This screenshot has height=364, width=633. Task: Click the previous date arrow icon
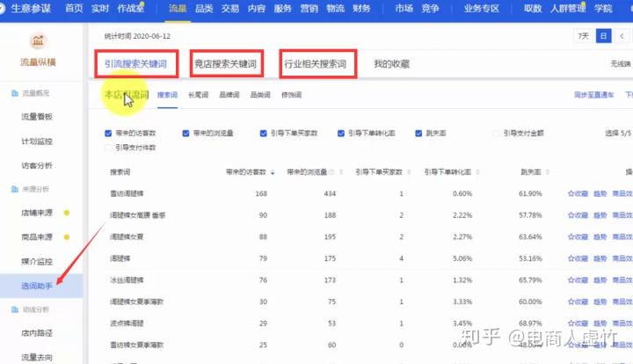pyautogui.click(x=622, y=36)
